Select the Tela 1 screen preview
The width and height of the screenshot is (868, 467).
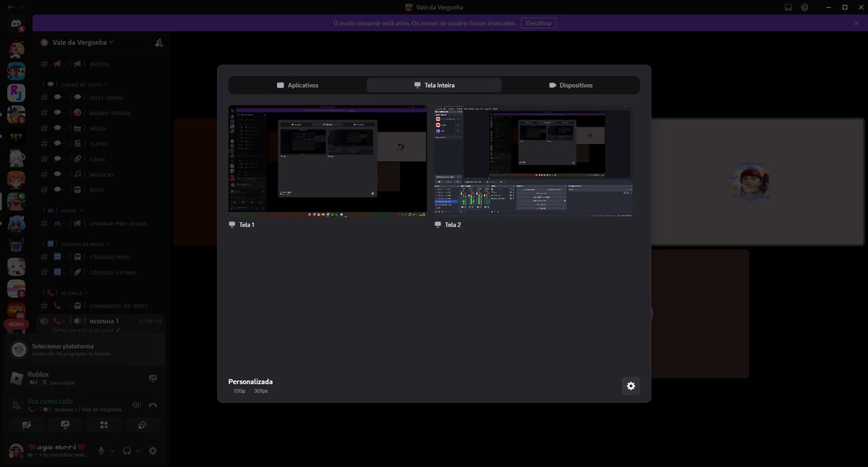click(x=328, y=161)
